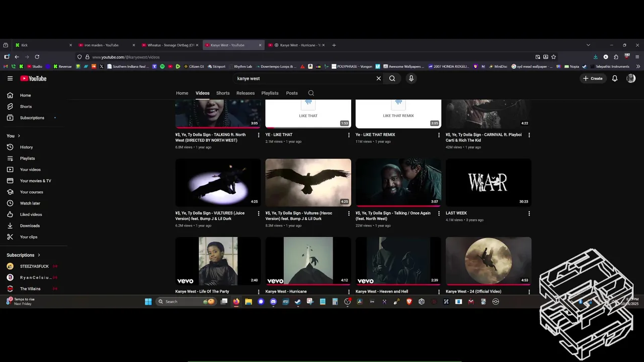The image size is (644, 362).
Task: Open the YouTube guide hamburger menu
Action: (10, 78)
